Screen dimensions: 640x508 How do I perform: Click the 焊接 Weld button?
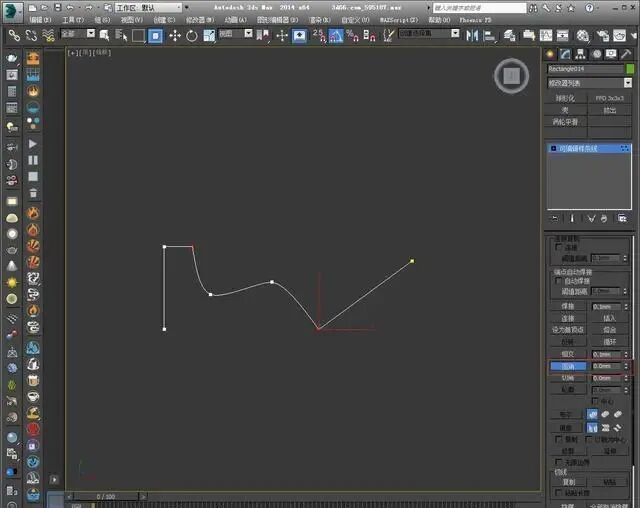point(568,306)
